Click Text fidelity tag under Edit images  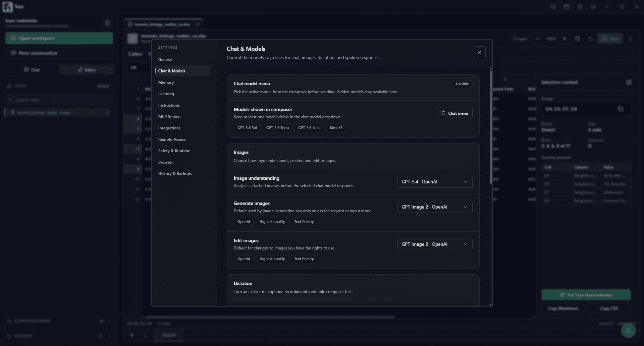click(x=304, y=259)
